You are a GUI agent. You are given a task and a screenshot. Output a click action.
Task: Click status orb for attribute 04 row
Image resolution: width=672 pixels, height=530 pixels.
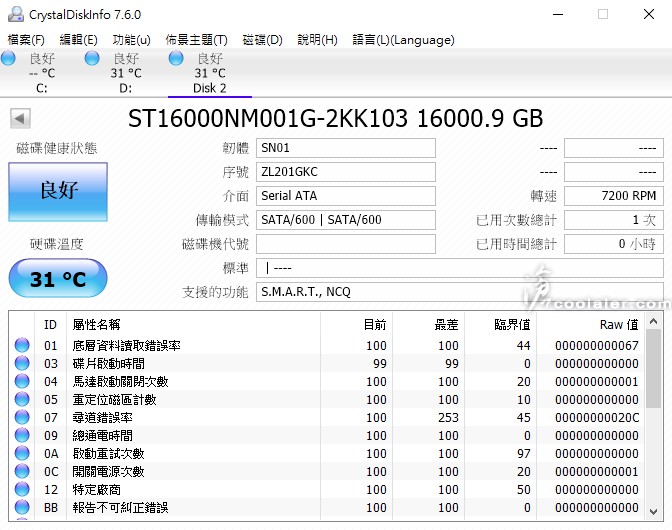tap(22, 381)
